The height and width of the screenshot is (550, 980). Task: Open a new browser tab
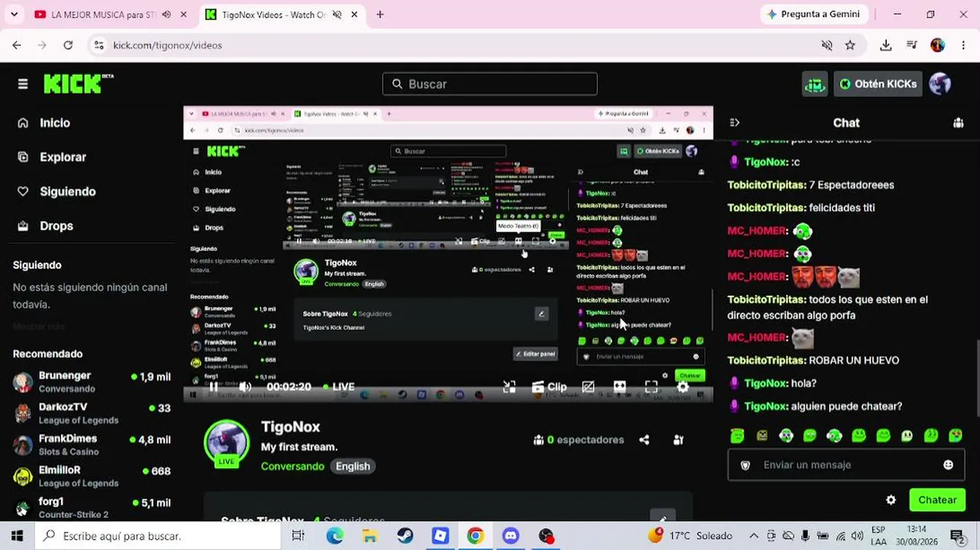point(380,15)
